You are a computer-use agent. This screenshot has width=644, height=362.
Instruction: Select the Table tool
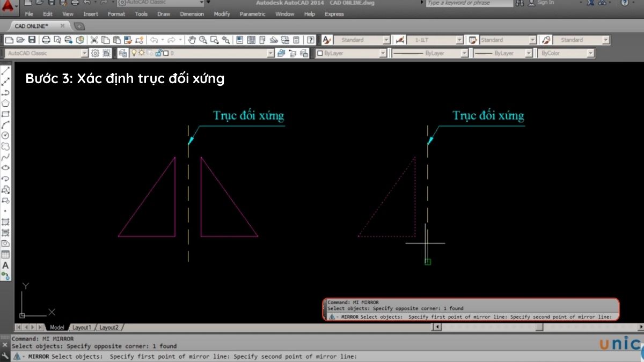[5, 254]
